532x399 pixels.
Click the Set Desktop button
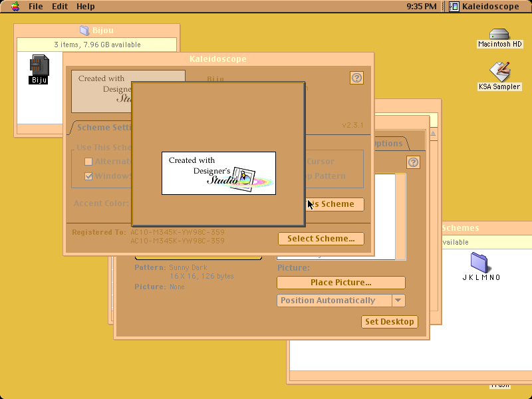pyautogui.click(x=390, y=322)
